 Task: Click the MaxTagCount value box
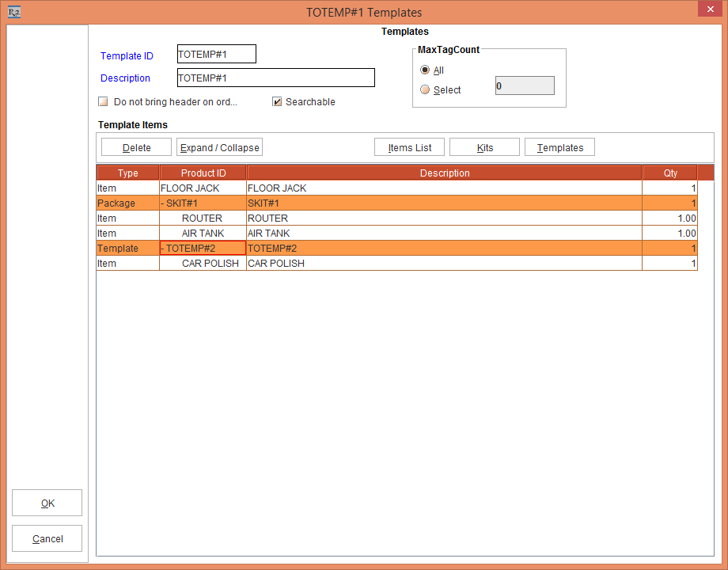(524, 85)
